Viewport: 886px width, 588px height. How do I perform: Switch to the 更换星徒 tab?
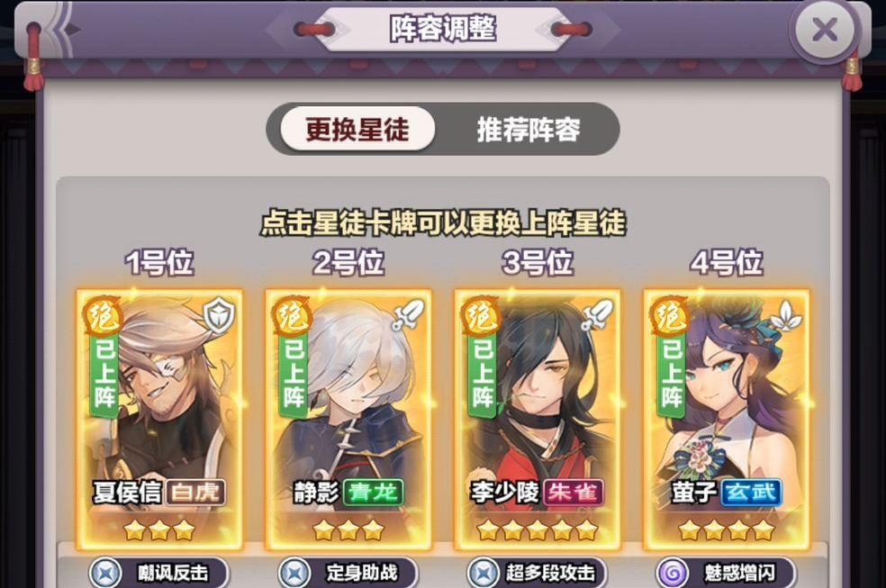[357, 130]
